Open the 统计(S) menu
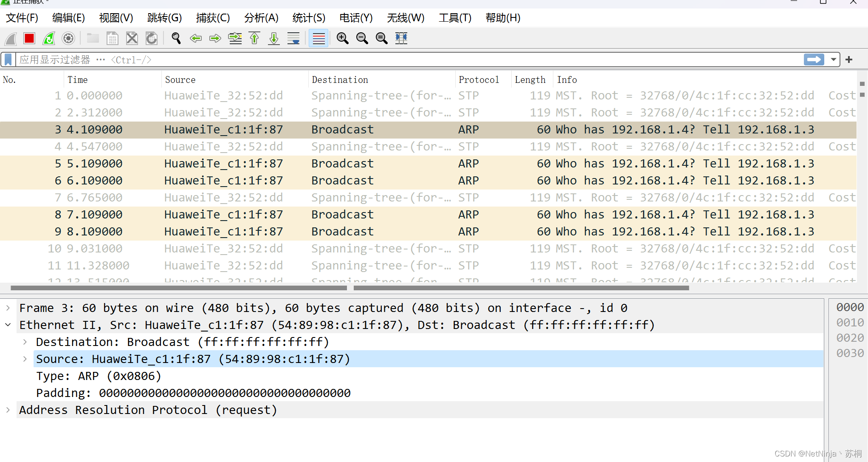 click(309, 18)
